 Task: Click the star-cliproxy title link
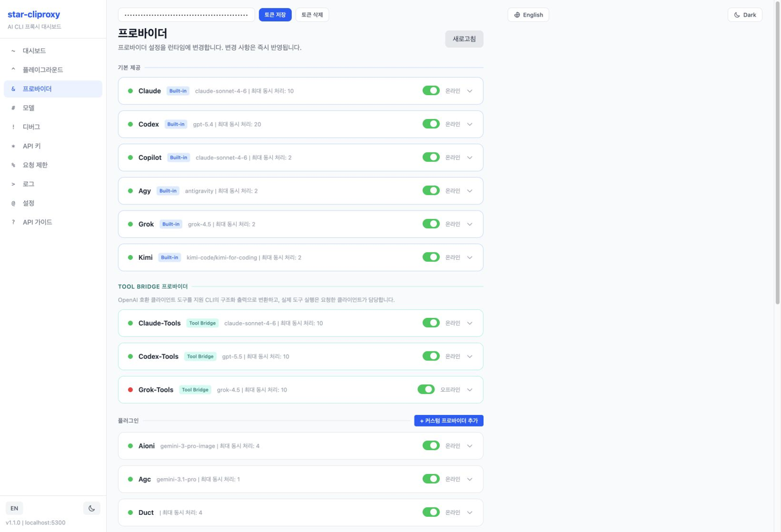34,15
